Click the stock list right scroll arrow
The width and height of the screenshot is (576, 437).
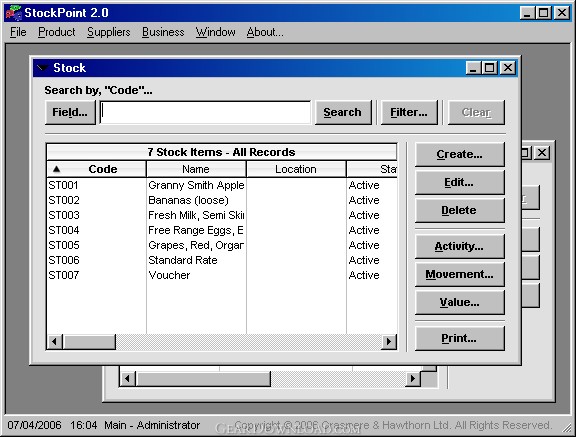389,342
